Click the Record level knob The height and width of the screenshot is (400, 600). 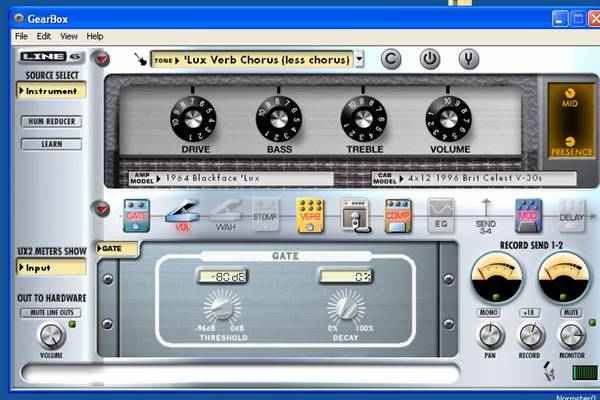point(531,335)
